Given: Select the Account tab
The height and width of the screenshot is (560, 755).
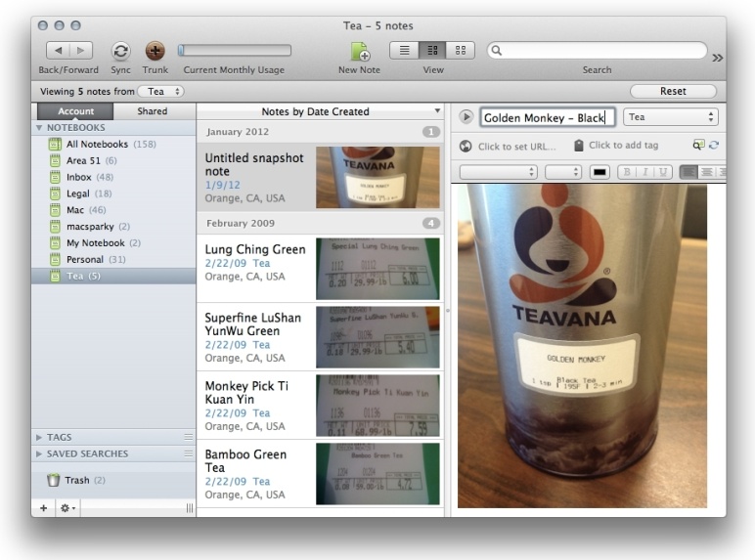Looking at the screenshot, I should click(75, 111).
